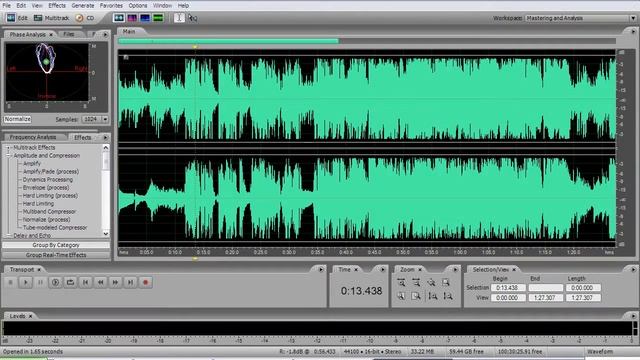Open Selection/View panel flyout arrow
Image resolution: width=640 pixels, height=360 pixels.
pyautogui.click(x=633, y=269)
